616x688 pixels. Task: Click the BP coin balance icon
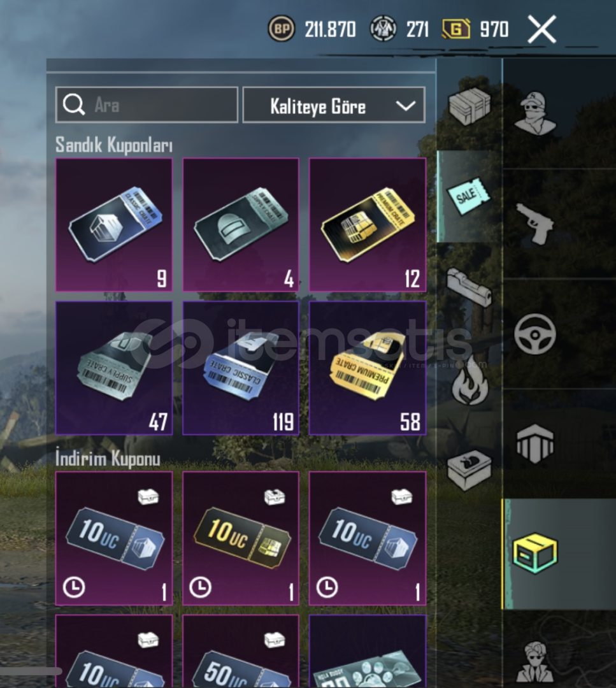pyautogui.click(x=281, y=29)
